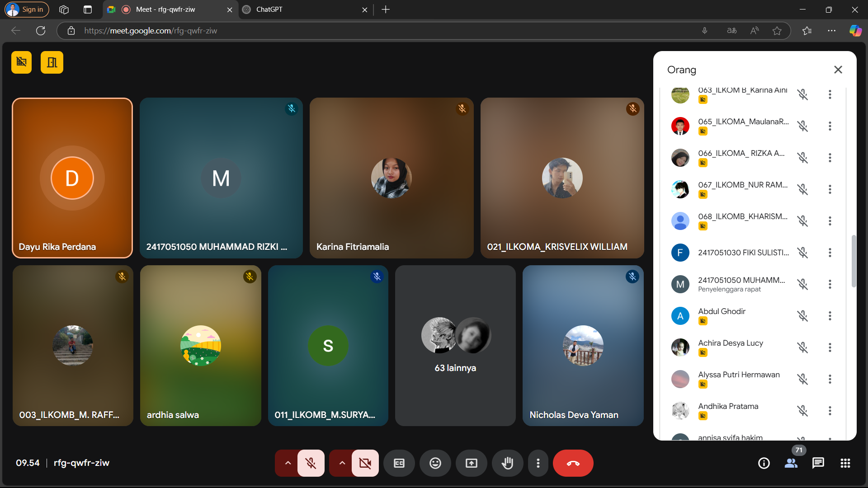The image size is (868, 488).
Task: Expand audio settings chevron beside microphone
Action: (288, 463)
